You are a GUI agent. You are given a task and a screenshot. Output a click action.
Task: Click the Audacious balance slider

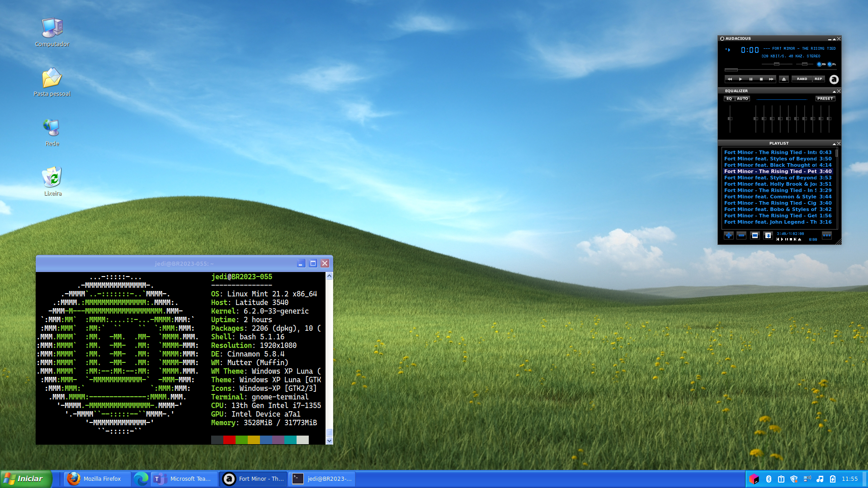point(805,64)
